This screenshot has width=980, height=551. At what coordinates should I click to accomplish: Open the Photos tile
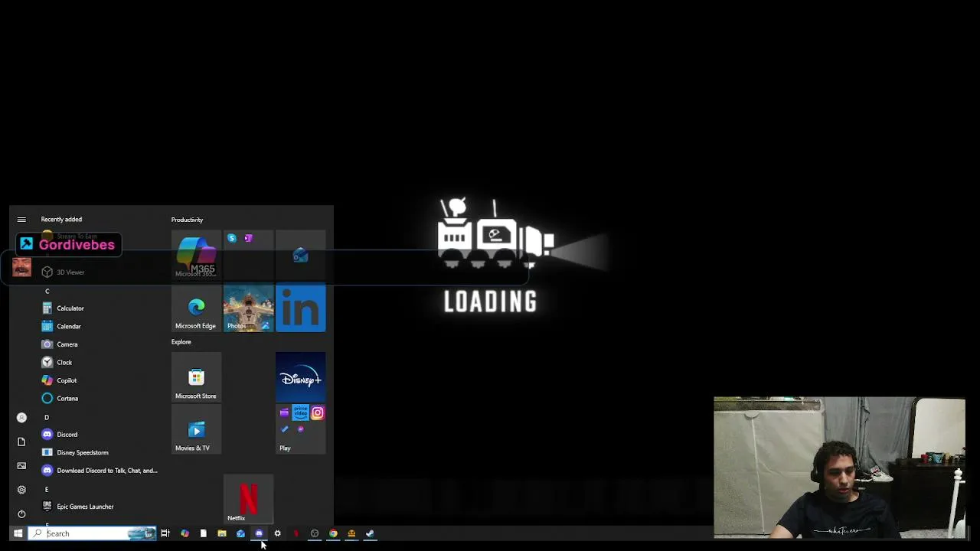click(x=248, y=308)
